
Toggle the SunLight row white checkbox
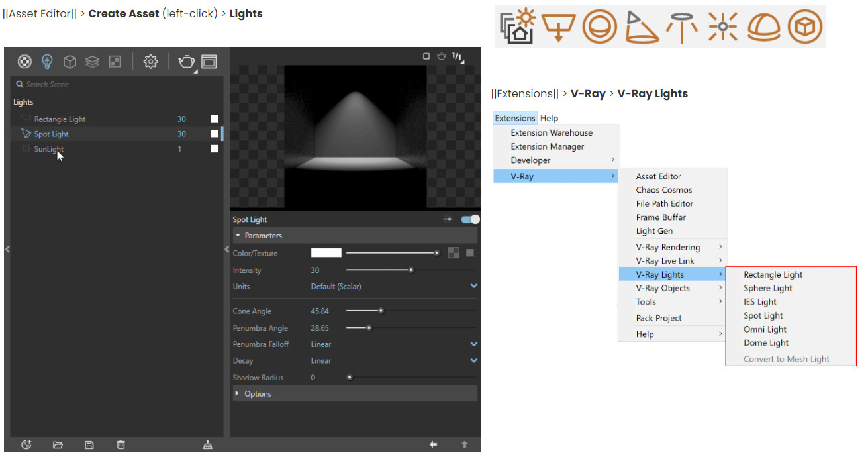pyautogui.click(x=215, y=149)
